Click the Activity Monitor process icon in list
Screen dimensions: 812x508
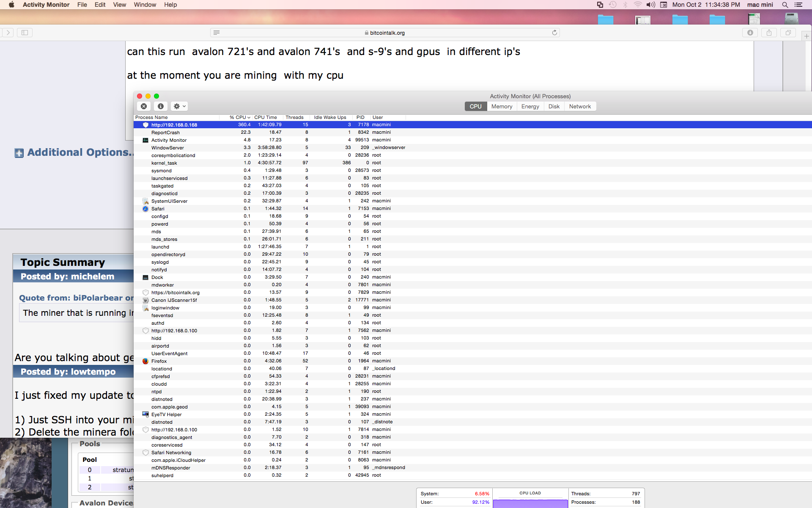145,140
